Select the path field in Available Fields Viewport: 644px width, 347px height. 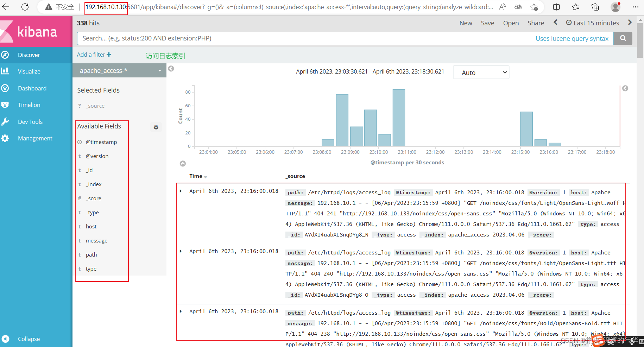[x=91, y=255]
